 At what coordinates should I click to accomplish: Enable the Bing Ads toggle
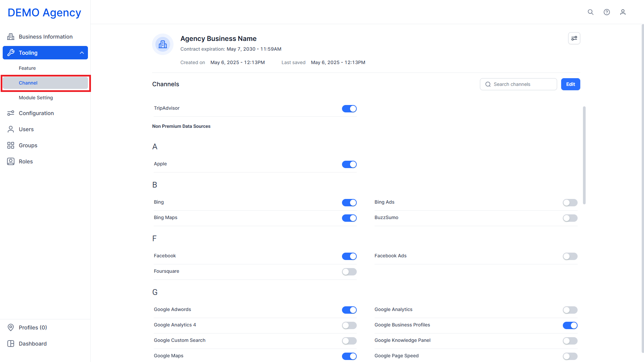tap(570, 203)
